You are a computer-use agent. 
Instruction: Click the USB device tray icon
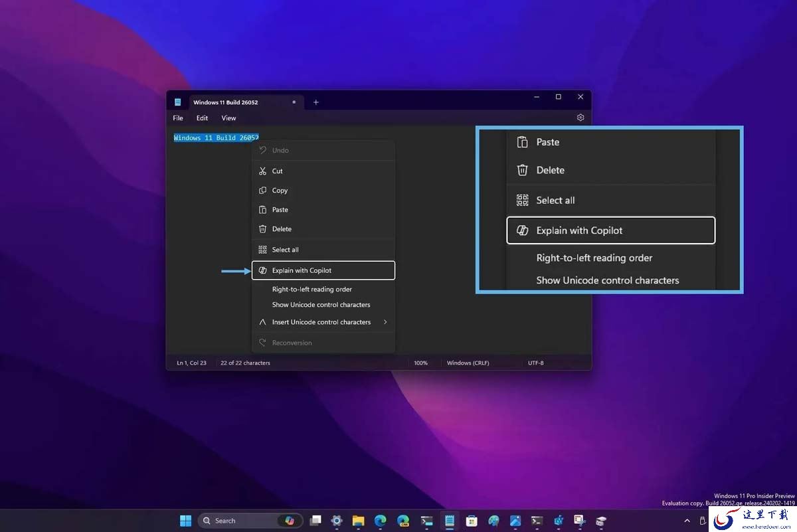click(x=703, y=521)
